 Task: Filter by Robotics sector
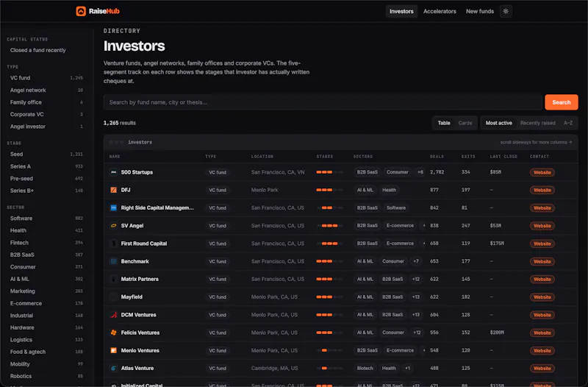click(46, 376)
